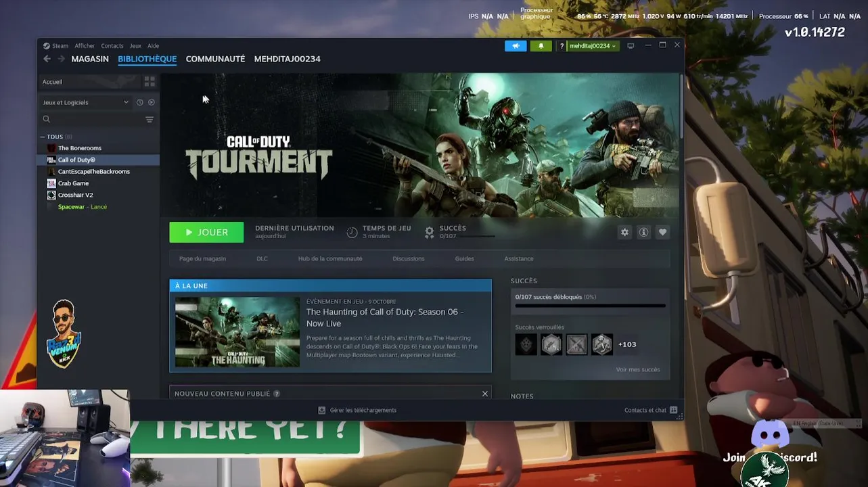Open The Haunting Season 06 news title
The width and height of the screenshot is (868, 487).
coord(385,317)
